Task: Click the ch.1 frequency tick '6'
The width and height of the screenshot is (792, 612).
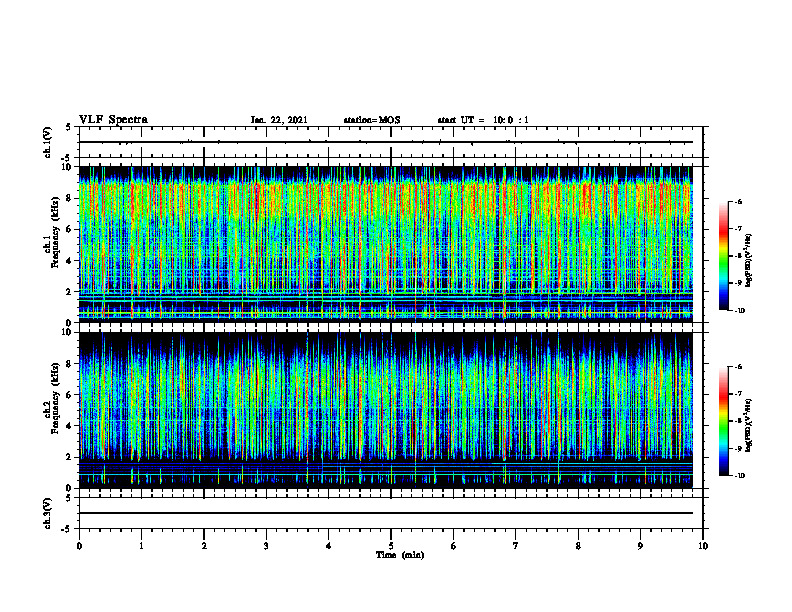Action: coord(69,229)
